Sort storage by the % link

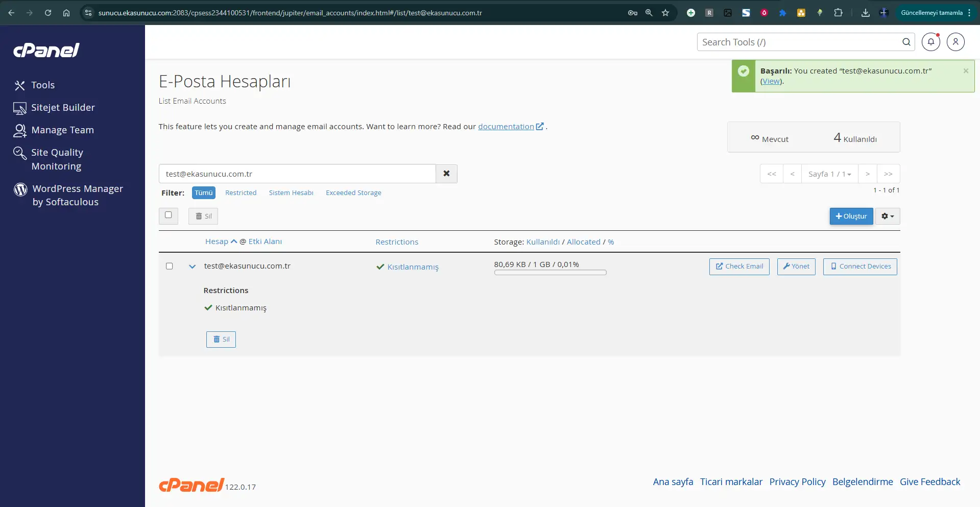pyautogui.click(x=611, y=242)
